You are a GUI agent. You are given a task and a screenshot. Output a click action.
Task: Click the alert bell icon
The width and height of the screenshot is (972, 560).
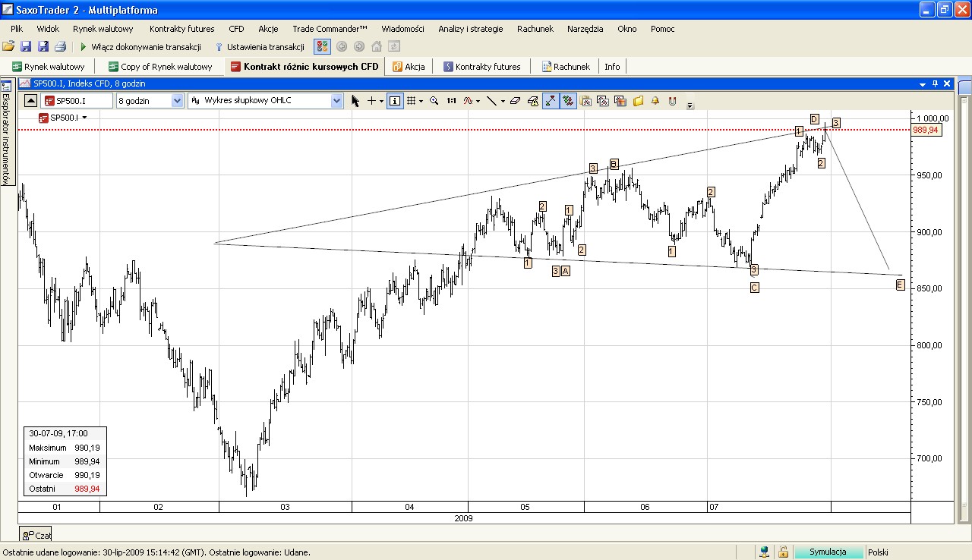pos(655,101)
